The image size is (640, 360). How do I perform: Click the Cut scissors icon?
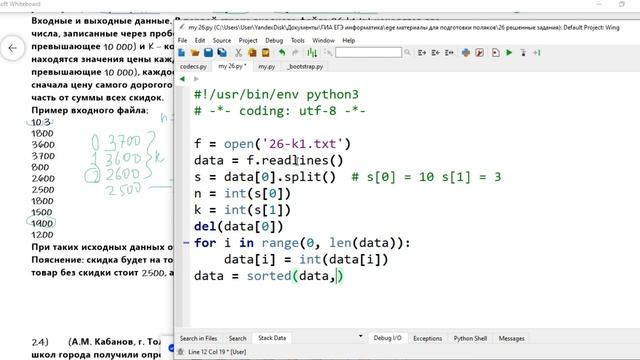pos(238,52)
